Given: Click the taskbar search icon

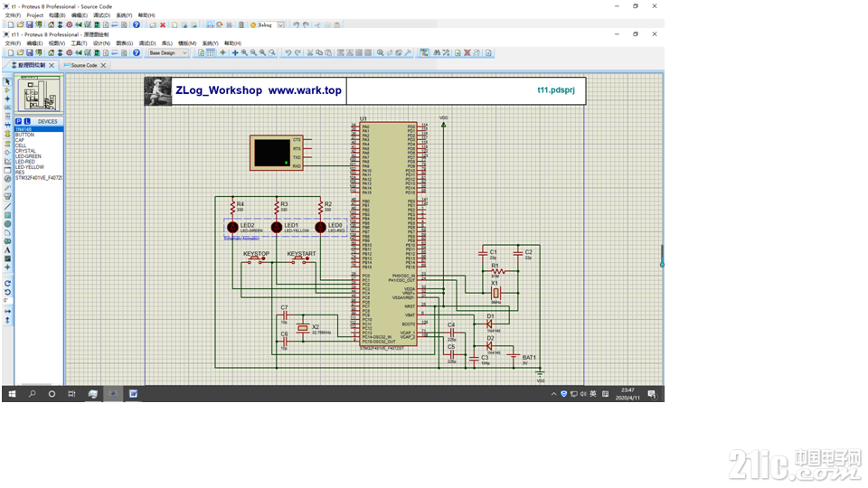Looking at the screenshot, I should pyautogui.click(x=33, y=394).
